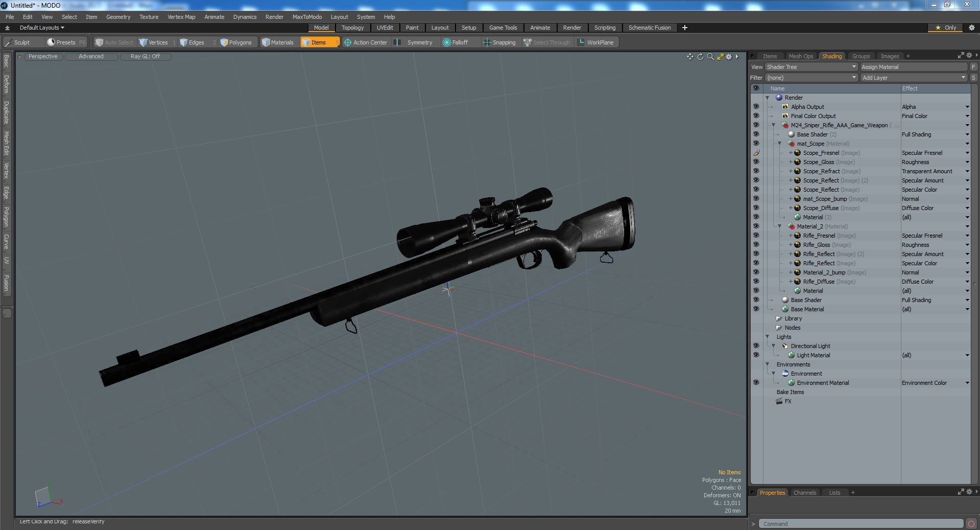Viewport: 980px width, 530px height.
Task: Open the Mesh Edit vertical sidebar tab
Action: coord(6,144)
